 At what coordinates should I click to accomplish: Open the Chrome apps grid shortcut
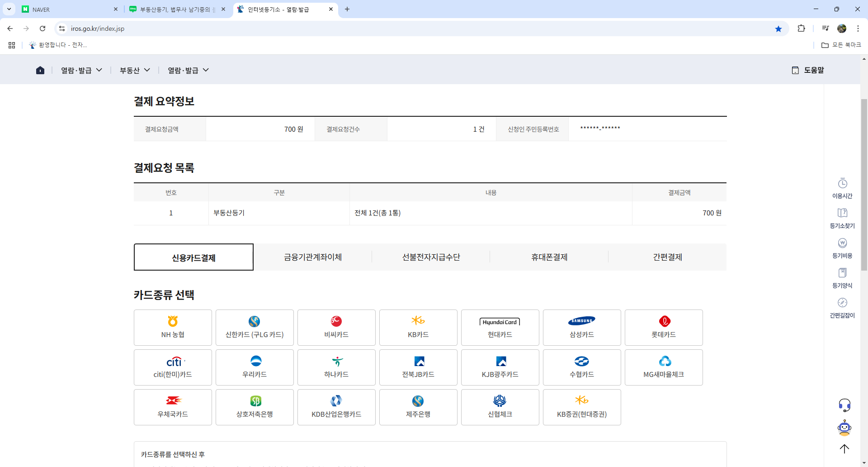pos(12,45)
